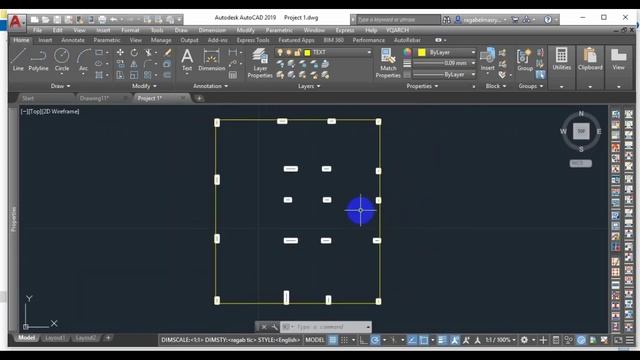Click the Autodesk App Store cart icon
640x360 pixels.
pos(515,19)
